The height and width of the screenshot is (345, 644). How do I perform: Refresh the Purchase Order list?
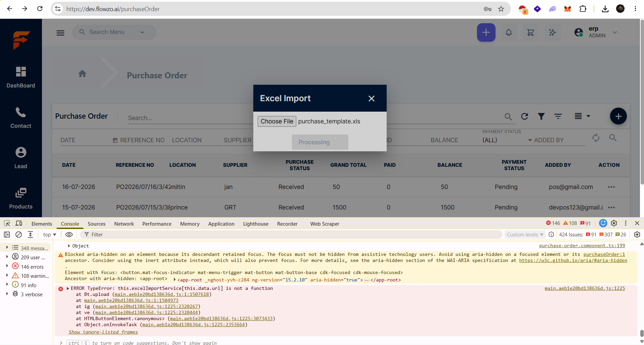coord(524,116)
